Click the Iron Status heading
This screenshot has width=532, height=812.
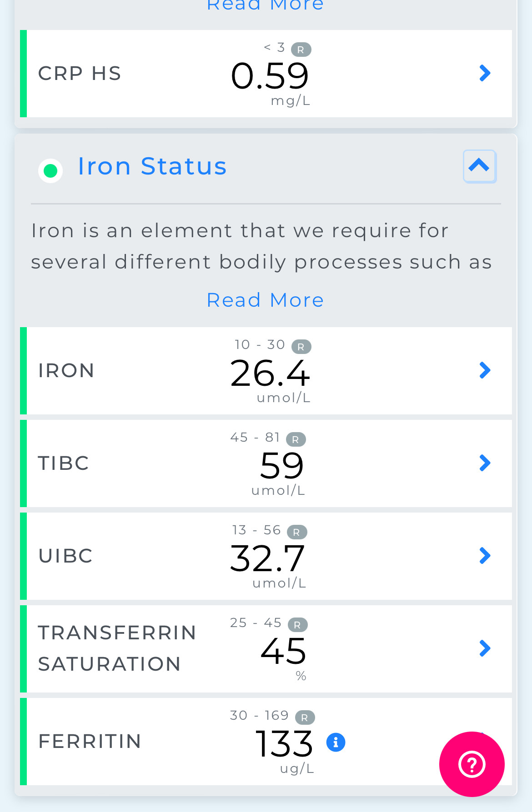click(x=152, y=166)
